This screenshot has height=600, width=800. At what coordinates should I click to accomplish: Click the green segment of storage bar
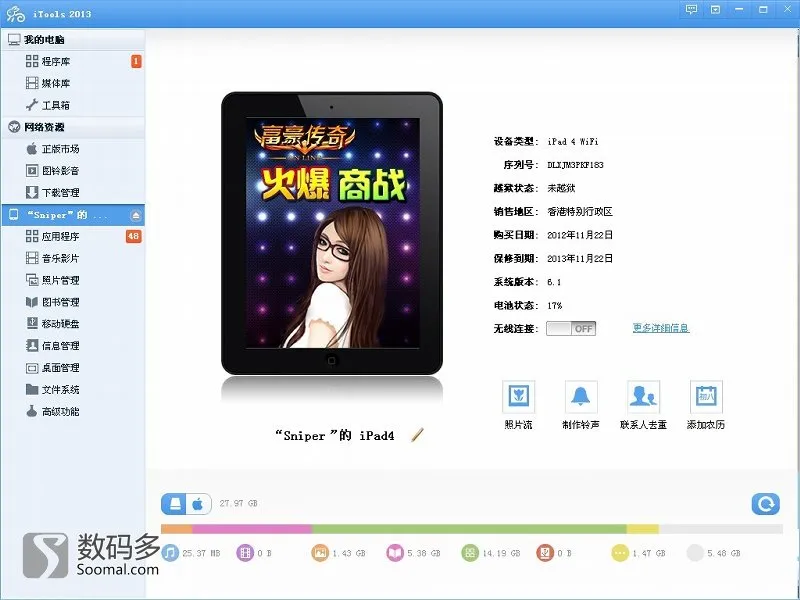[469, 529]
